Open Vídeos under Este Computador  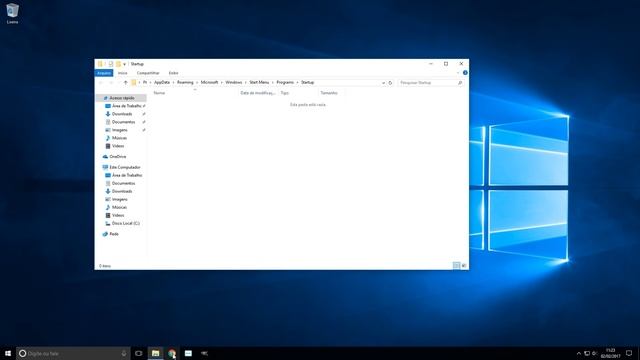118,215
